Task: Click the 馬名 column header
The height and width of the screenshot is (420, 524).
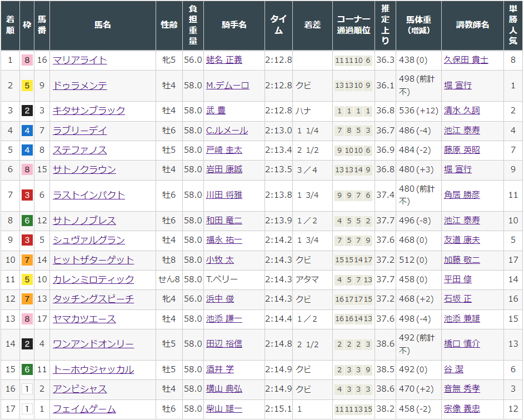Action: click(x=103, y=25)
